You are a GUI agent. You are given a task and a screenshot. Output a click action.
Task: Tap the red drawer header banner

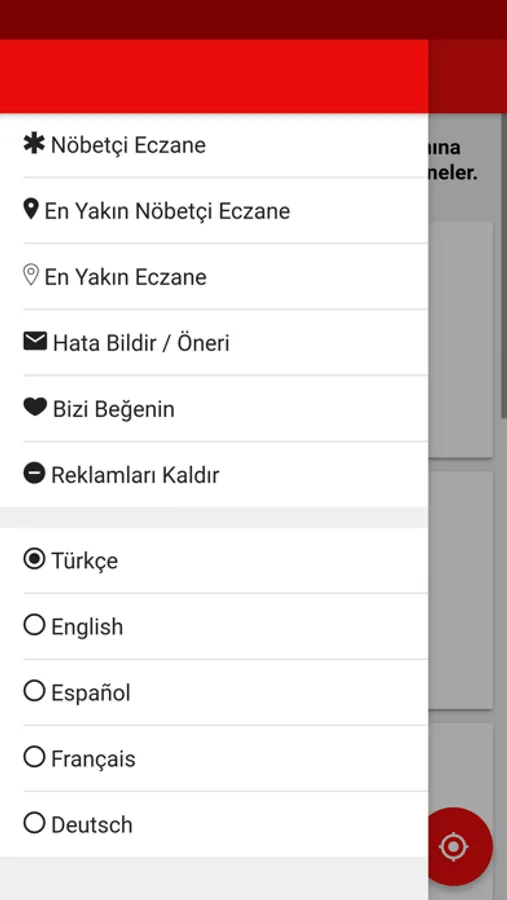[214, 76]
